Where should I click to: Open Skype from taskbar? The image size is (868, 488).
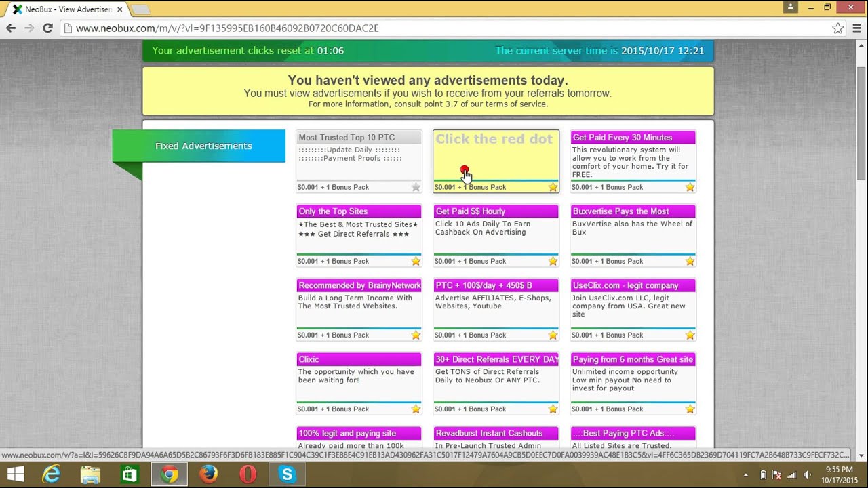click(x=287, y=474)
